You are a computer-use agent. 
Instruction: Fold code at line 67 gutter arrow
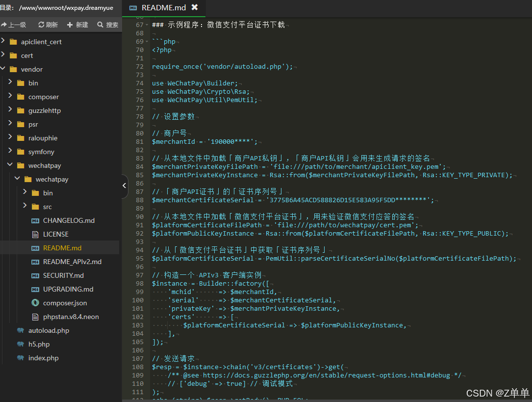pyautogui.click(x=147, y=25)
